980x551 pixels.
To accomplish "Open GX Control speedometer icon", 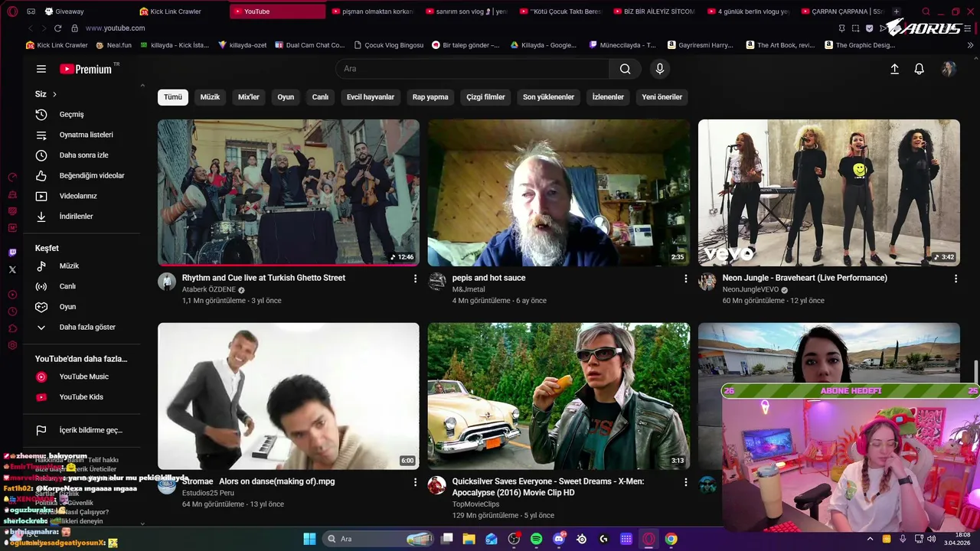I will coord(12,177).
